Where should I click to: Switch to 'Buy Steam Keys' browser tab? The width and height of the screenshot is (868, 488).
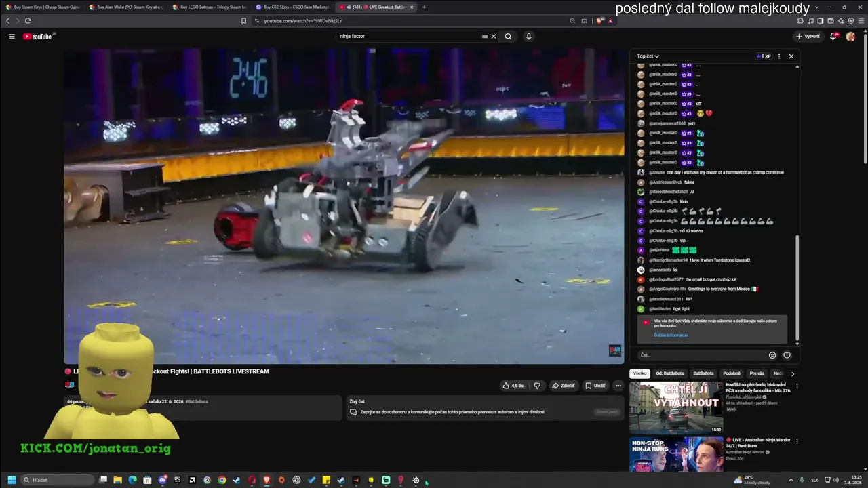pos(42,7)
